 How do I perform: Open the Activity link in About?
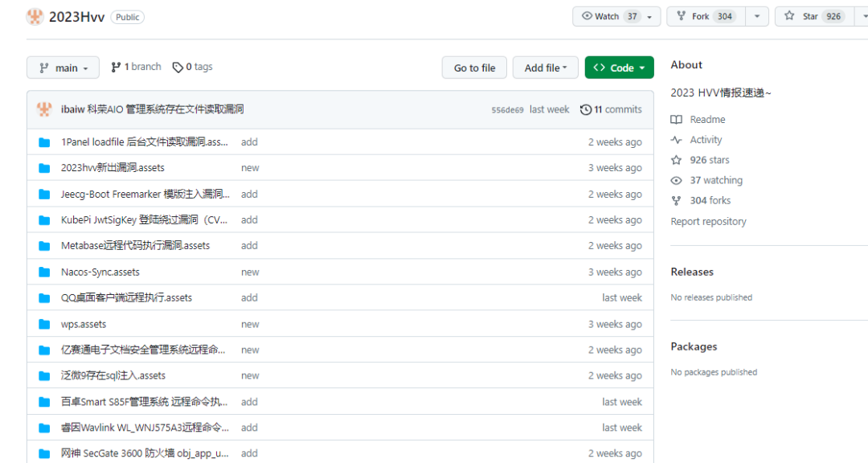706,140
